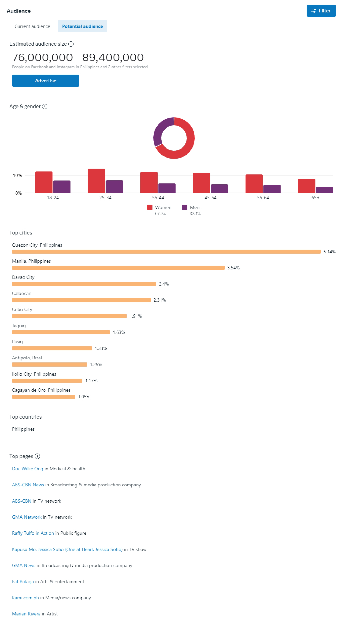Open the Doc Willie Ong page link

point(27,469)
